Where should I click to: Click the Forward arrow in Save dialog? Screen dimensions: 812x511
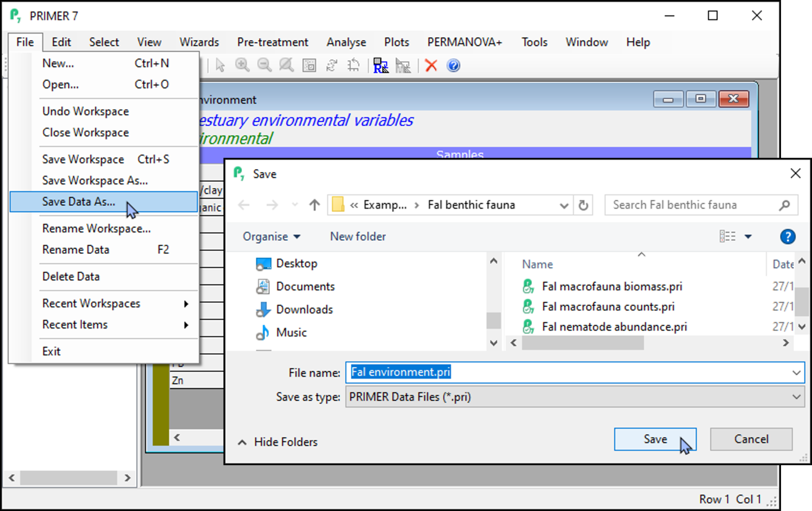[x=272, y=205]
